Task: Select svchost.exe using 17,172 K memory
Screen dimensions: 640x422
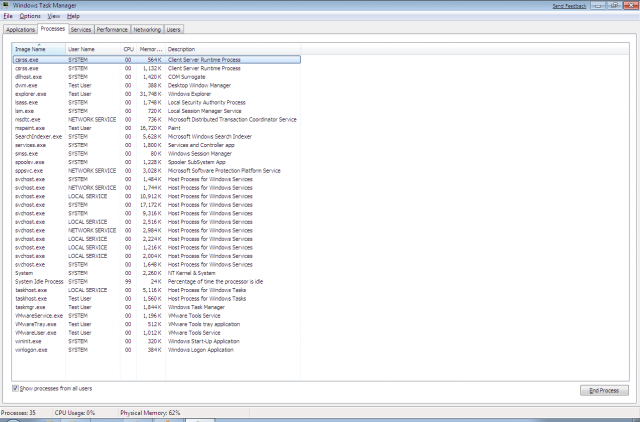Action: click(x=157, y=205)
